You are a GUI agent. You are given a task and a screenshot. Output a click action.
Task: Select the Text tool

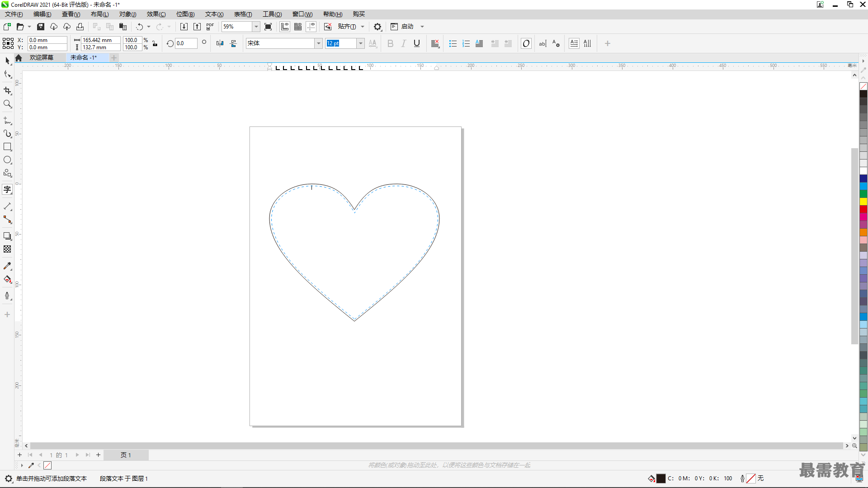click(x=7, y=190)
